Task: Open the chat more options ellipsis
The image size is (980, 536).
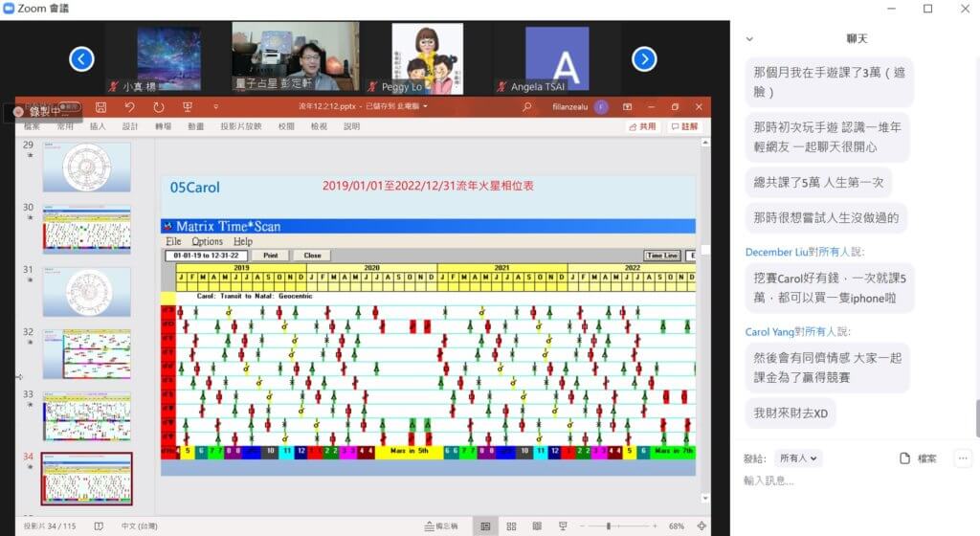Action: (x=963, y=458)
